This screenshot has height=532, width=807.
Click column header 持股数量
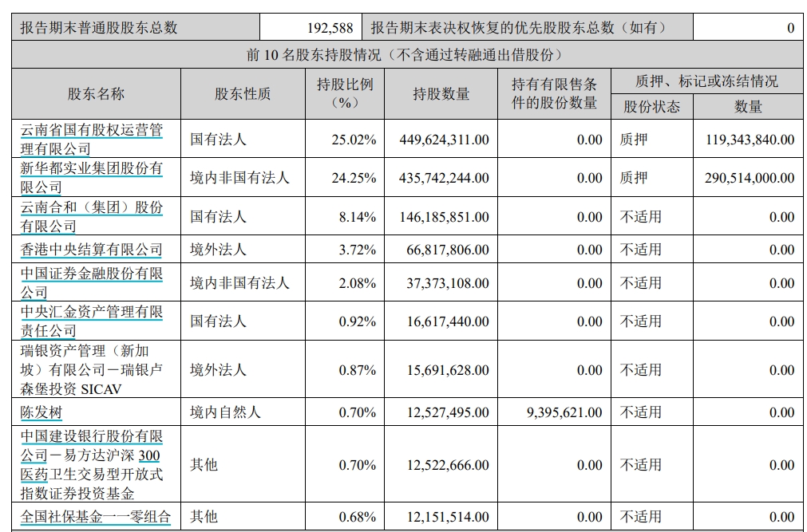point(441,93)
